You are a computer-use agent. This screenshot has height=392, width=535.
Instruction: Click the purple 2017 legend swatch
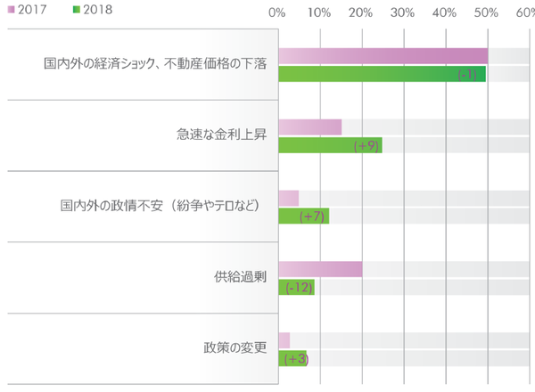point(9,10)
